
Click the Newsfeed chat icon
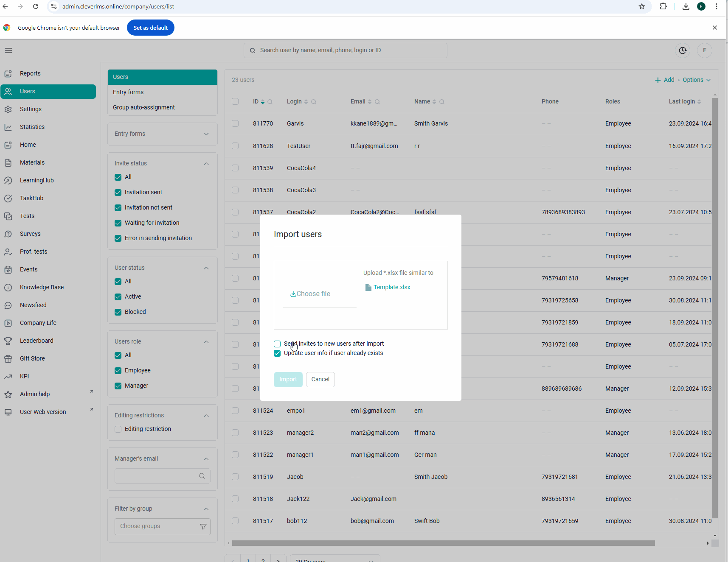(8, 305)
